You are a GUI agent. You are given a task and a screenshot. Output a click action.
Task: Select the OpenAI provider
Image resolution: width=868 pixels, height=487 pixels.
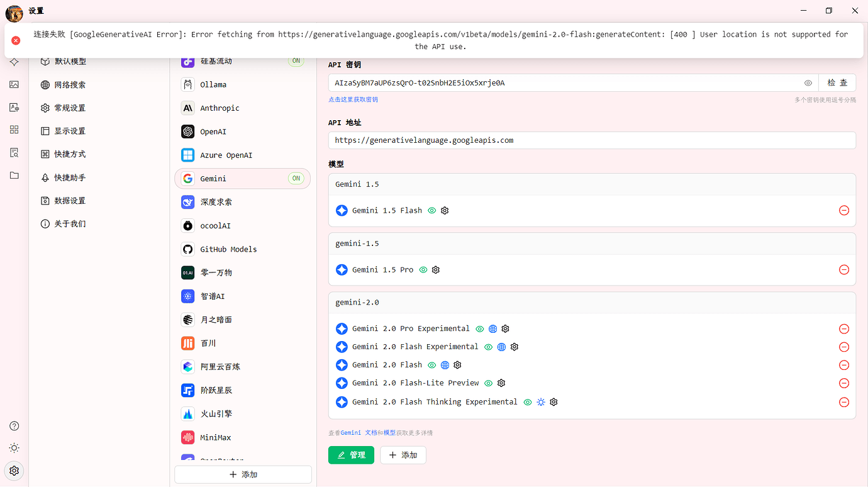(x=242, y=132)
